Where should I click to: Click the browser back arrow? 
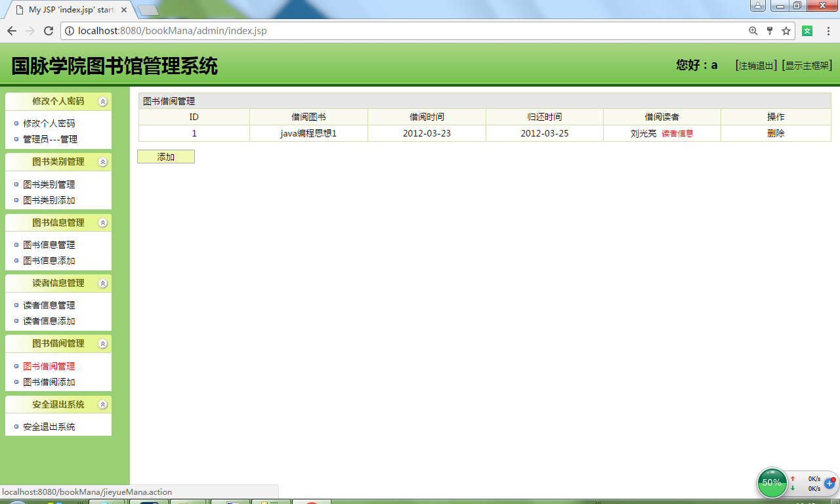click(11, 30)
